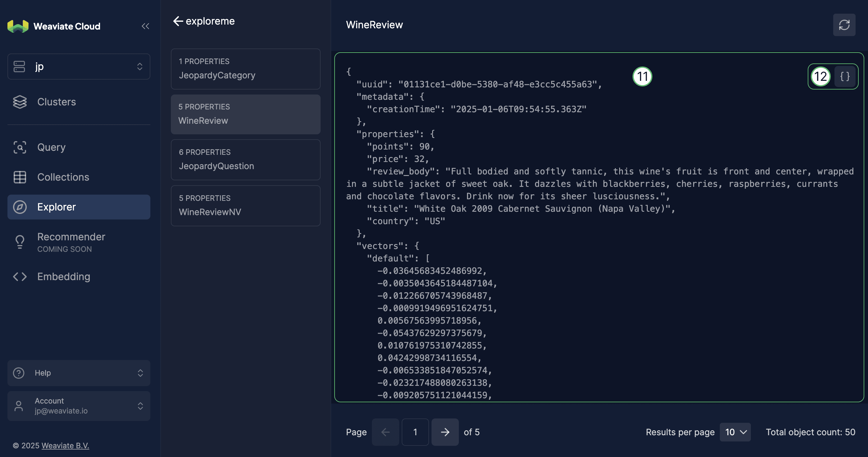Image resolution: width=868 pixels, height=457 pixels.
Task: Select Results per page 10 dropdown
Action: [x=736, y=432]
